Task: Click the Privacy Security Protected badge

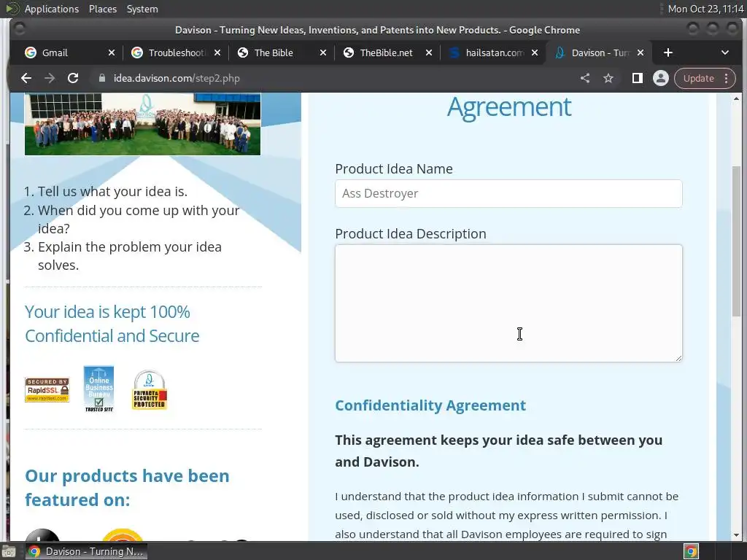Action: pyautogui.click(x=149, y=389)
